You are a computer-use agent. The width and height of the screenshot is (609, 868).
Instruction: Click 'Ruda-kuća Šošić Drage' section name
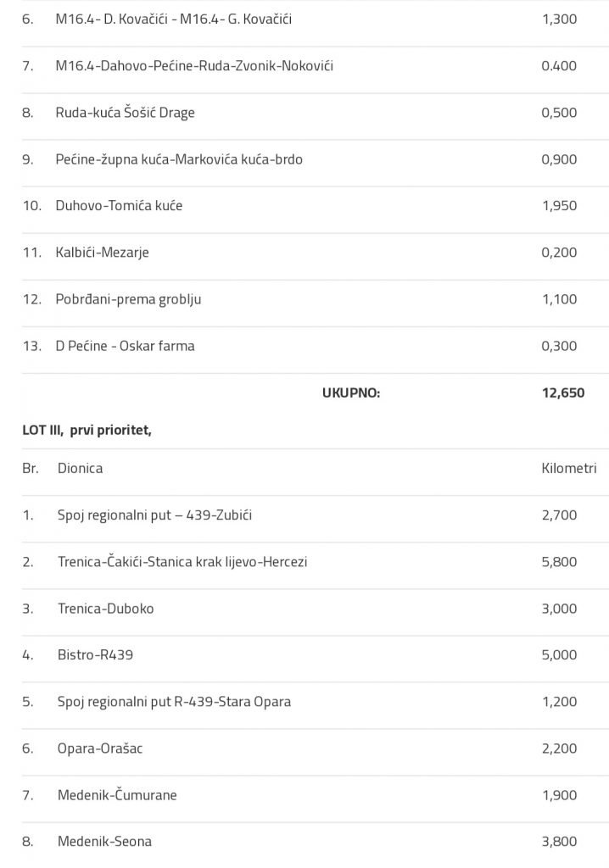pyautogui.click(x=125, y=112)
